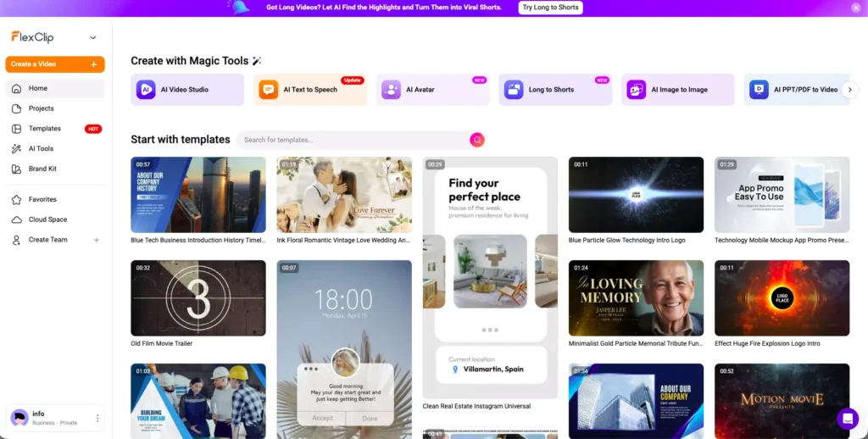The width and height of the screenshot is (868, 439).
Task: Open the AI Avatar tool card
Action: [433, 90]
